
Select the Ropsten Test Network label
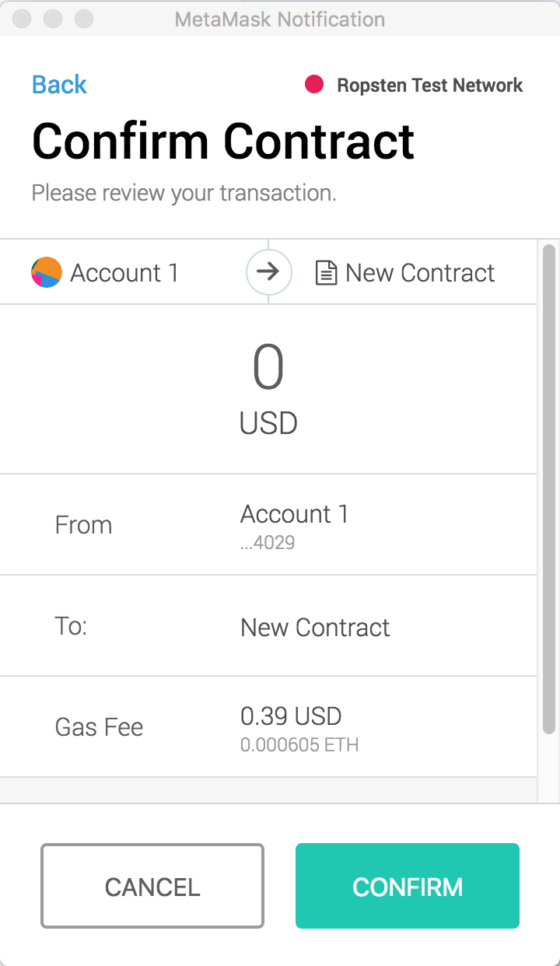click(x=430, y=85)
